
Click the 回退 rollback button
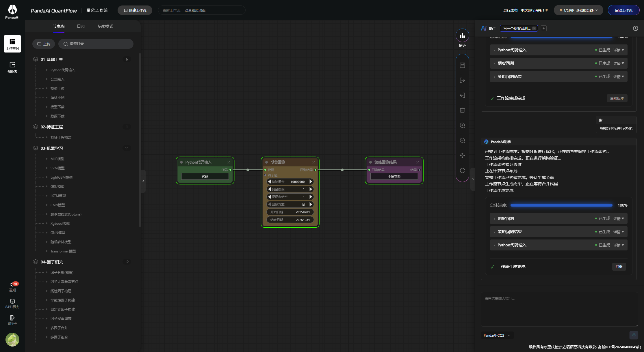pos(619,267)
